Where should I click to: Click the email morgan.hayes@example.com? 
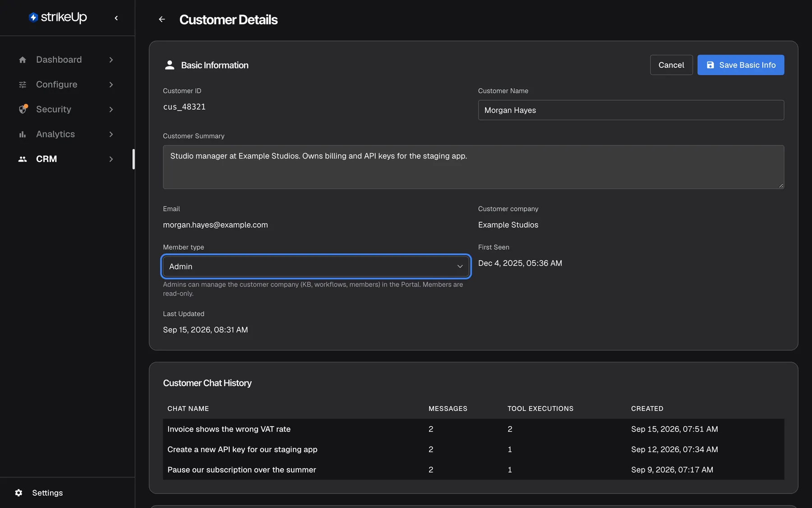(215, 225)
